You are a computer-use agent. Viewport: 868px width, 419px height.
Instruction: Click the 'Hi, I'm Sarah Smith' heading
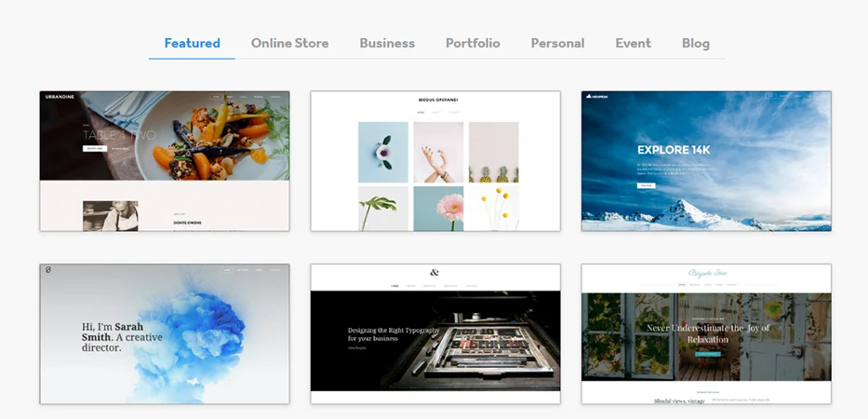(x=123, y=337)
